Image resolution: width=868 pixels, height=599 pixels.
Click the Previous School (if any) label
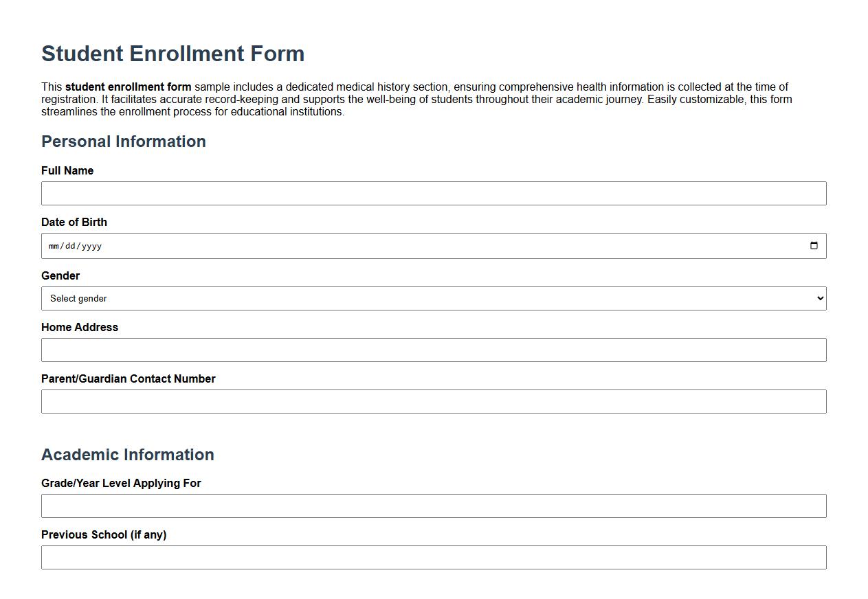(104, 534)
